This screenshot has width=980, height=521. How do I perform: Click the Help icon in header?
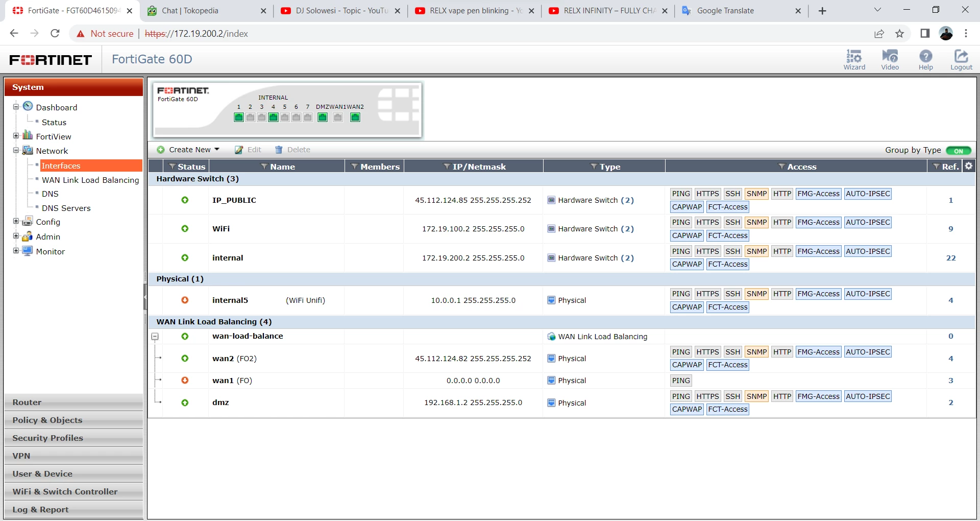coord(925,59)
